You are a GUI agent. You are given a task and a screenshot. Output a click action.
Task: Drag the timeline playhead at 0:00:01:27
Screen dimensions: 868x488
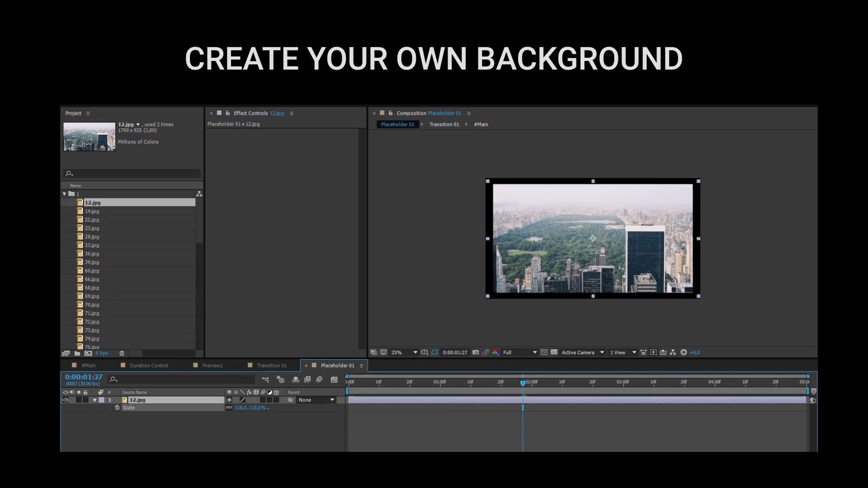pos(522,382)
